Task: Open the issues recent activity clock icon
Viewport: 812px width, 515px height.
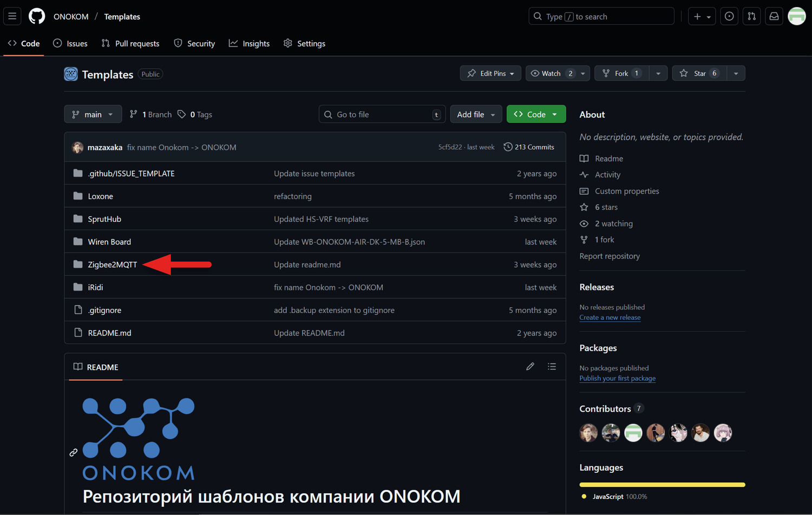Action: [729, 16]
